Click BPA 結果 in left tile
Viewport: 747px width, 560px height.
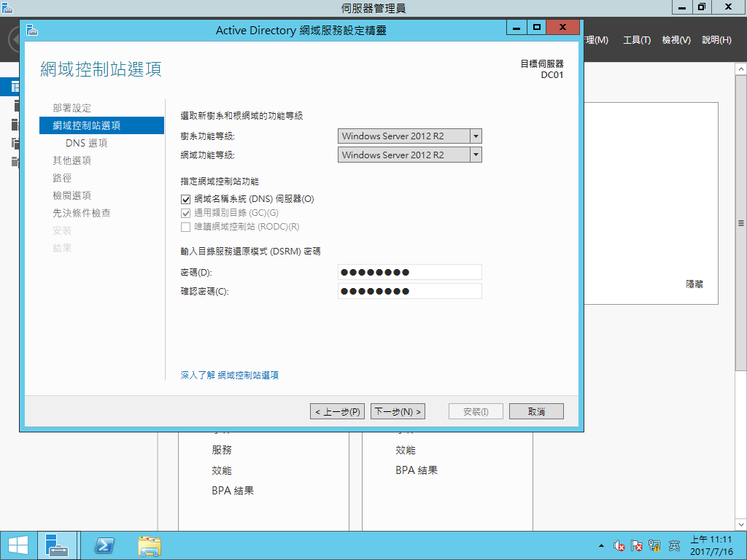[233, 491]
